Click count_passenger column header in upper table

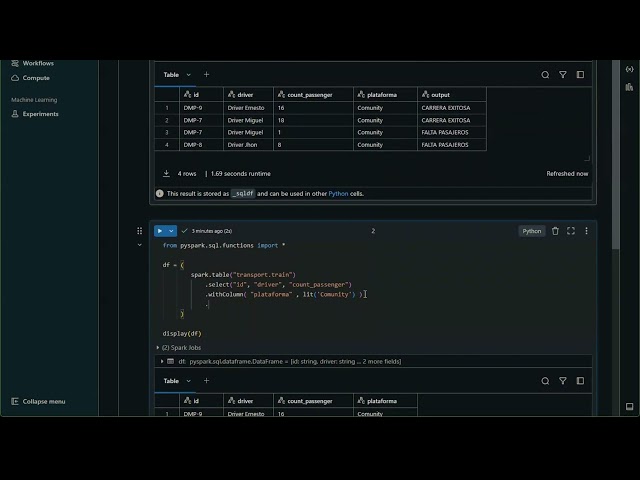pyautogui.click(x=313, y=95)
